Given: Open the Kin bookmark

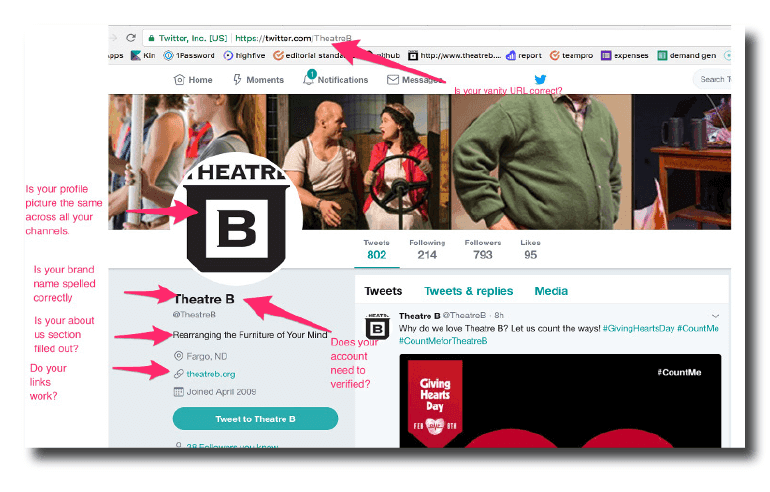Looking at the screenshot, I should [x=143, y=55].
